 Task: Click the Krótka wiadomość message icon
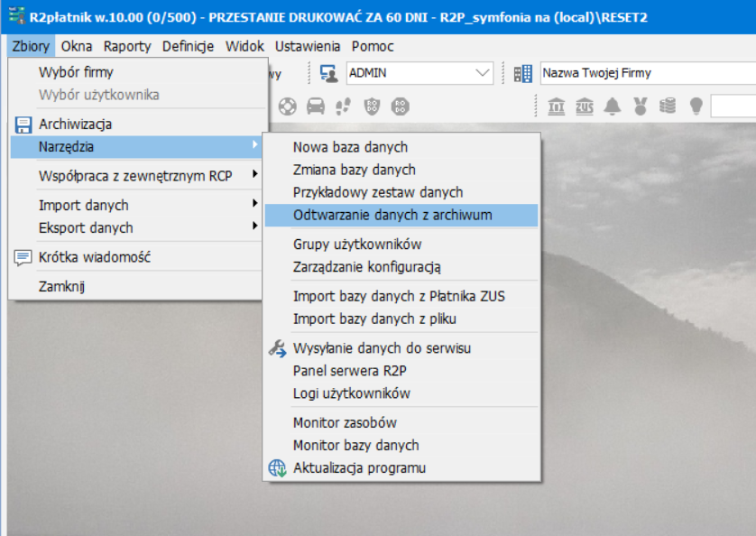tap(23, 257)
